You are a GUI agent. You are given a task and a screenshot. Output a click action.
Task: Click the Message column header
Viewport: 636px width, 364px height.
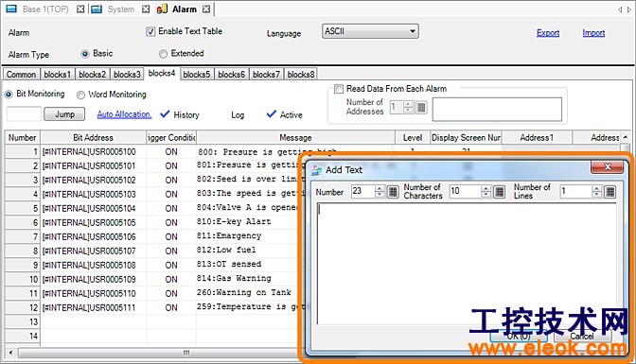click(295, 138)
